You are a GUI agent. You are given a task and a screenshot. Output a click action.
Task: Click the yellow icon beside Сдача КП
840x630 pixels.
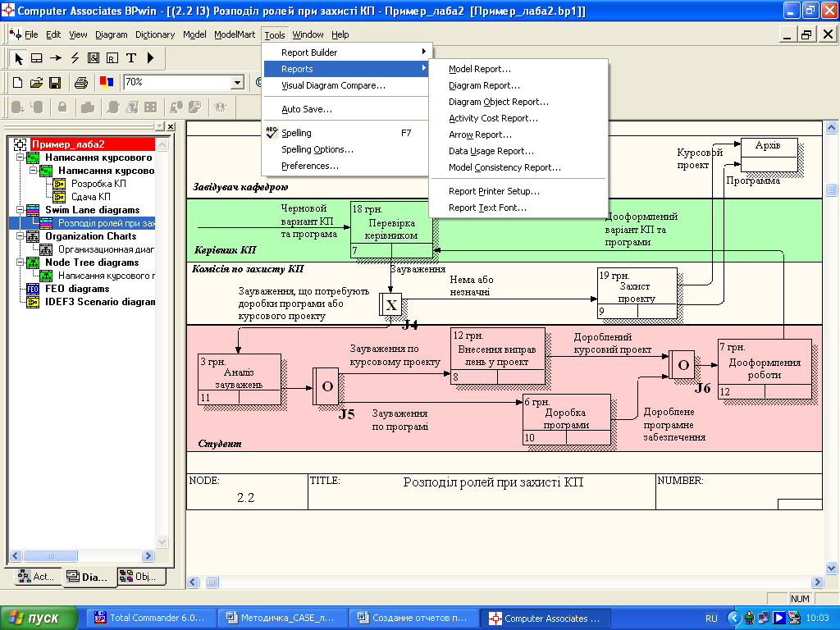(x=59, y=197)
